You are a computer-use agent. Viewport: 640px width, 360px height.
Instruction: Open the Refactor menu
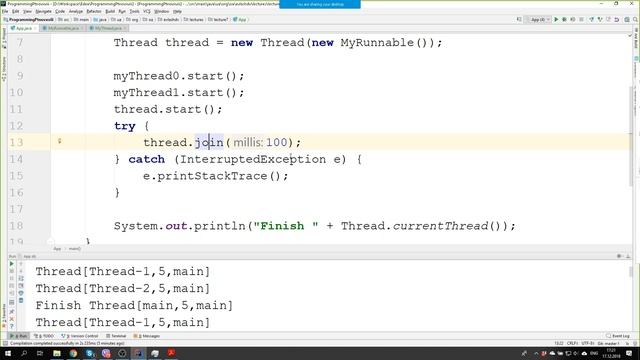[94, 11]
